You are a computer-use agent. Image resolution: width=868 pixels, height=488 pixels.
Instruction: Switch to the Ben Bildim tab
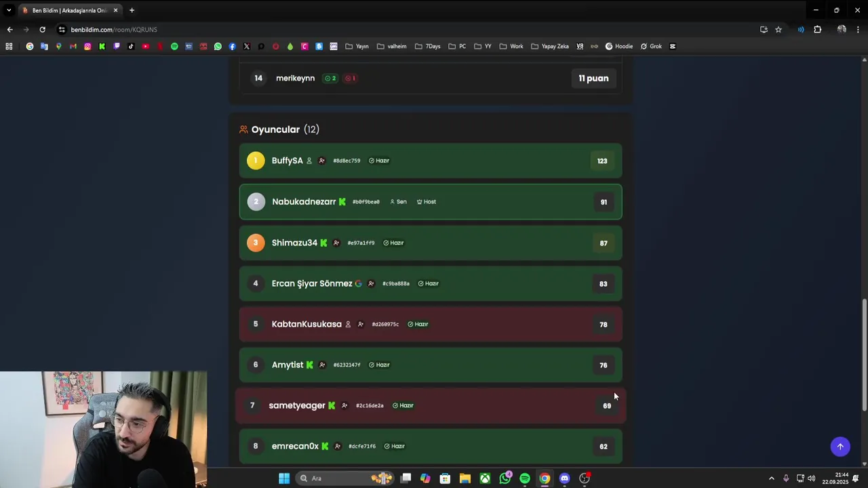click(69, 10)
